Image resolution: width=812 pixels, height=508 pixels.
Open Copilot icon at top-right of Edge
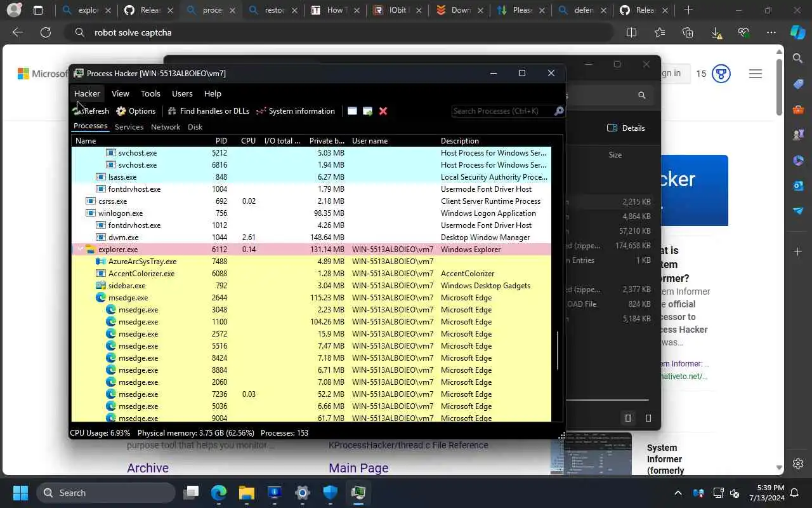797,33
